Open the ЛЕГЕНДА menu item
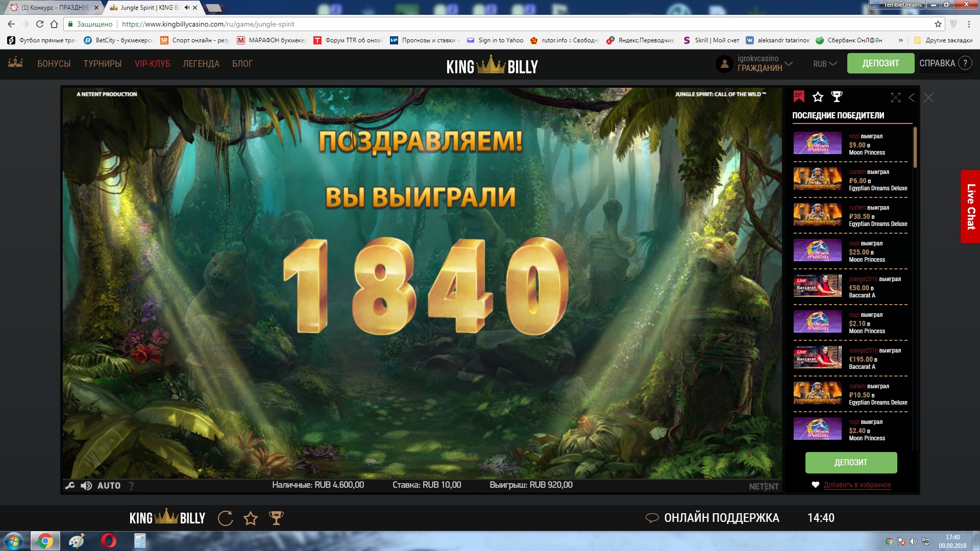This screenshot has height=551, width=980. tap(201, 64)
